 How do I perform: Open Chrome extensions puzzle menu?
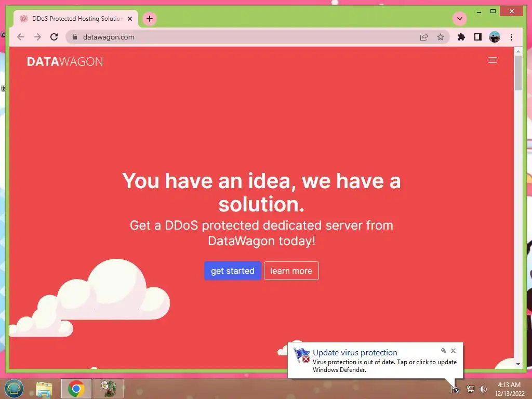point(461,37)
